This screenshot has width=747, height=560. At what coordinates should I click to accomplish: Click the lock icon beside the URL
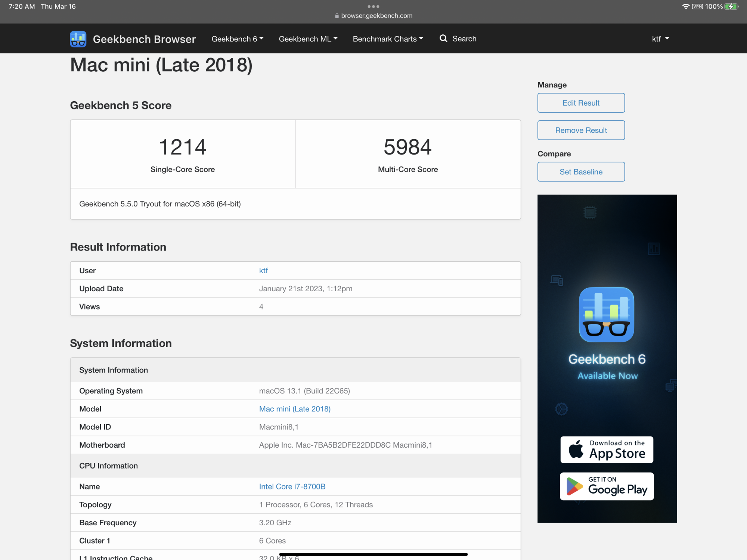[337, 16]
